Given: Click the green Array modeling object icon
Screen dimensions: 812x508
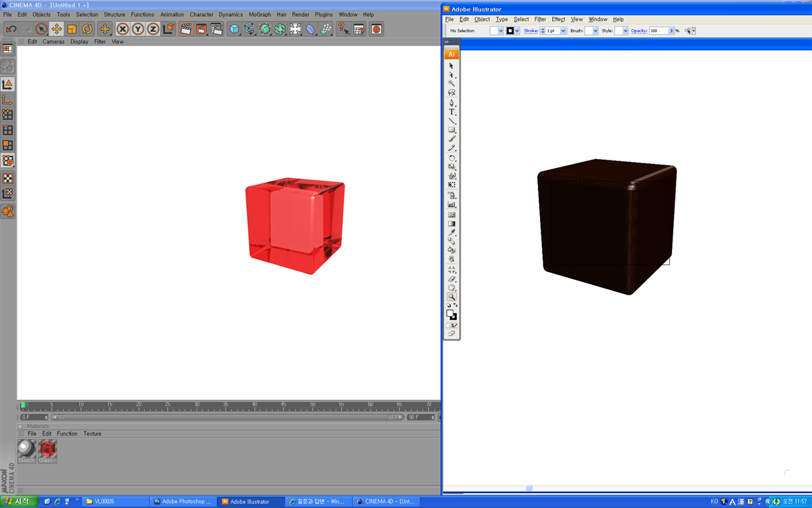Looking at the screenshot, I should pyautogui.click(x=280, y=29).
